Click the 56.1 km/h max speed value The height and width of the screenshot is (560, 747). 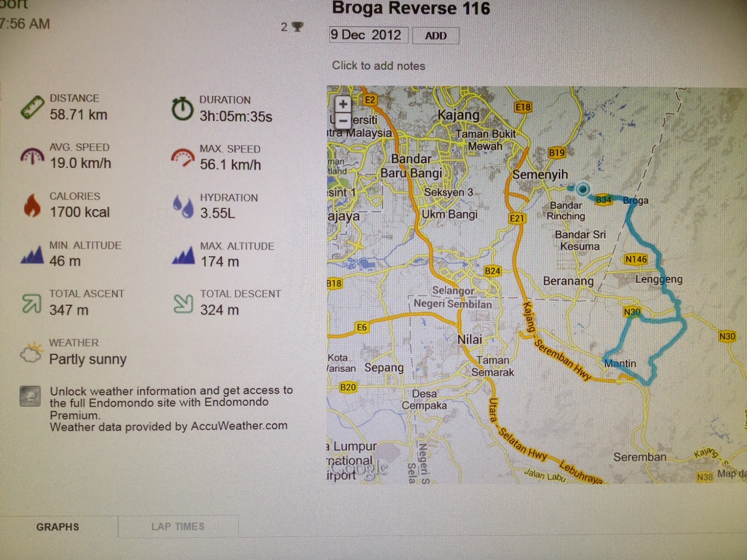tap(230, 165)
